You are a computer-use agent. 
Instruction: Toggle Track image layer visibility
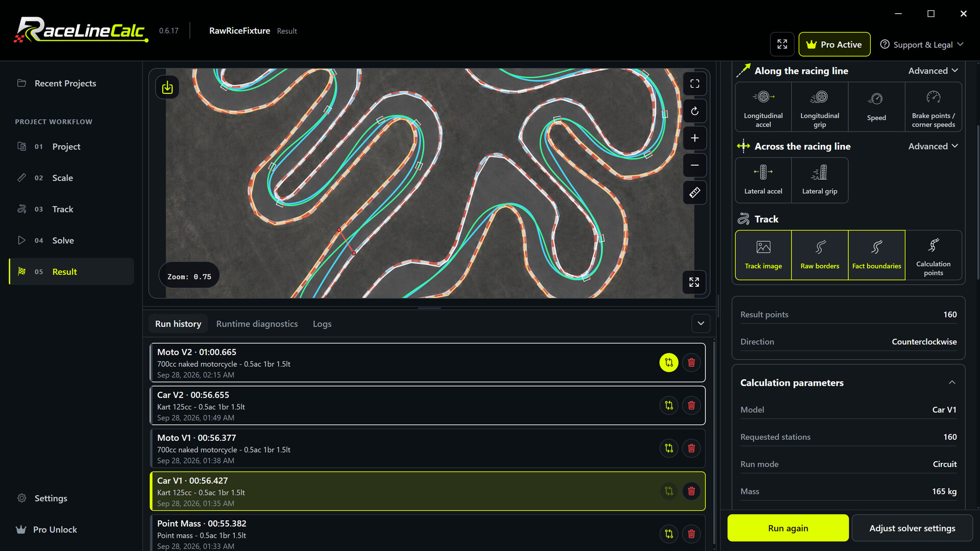tap(763, 255)
